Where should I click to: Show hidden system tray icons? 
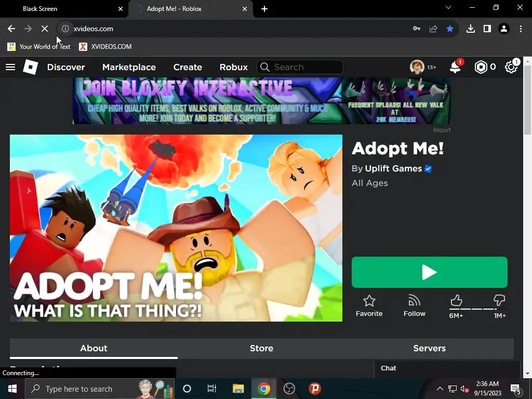[x=440, y=389]
